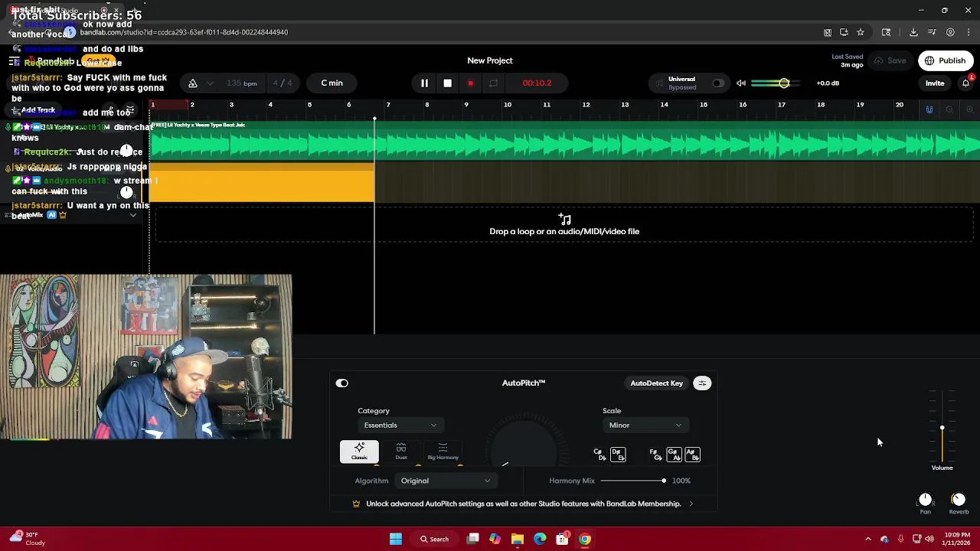The width and height of the screenshot is (980, 551).
Task: Open the Microsoft Store taskbar icon
Action: [x=562, y=539]
